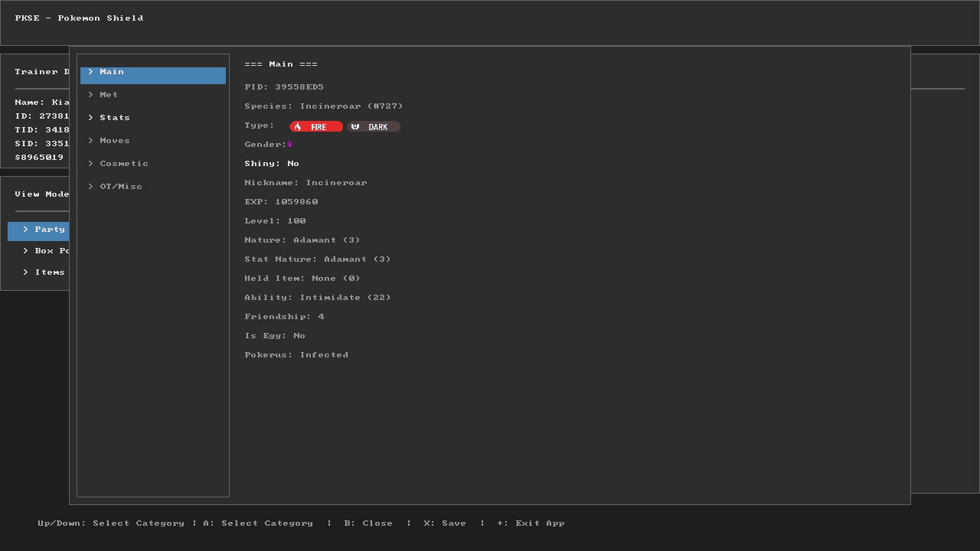The width and height of the screenshot is (980, 551).
Task: Click the PID value 39558ED5
Action: click(x=299, y=87)
